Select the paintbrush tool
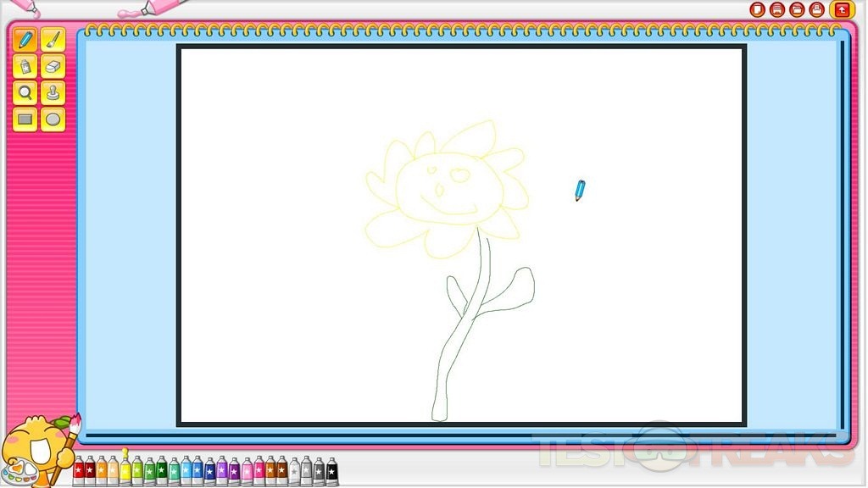The width and height of the screenshot is (868, 488). (x=53, y=40)
